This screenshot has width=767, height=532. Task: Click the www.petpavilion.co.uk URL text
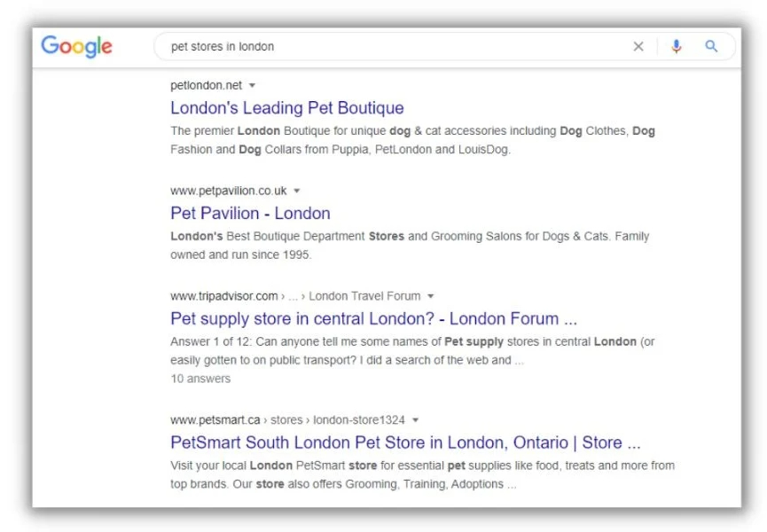(x=229, y=190)
